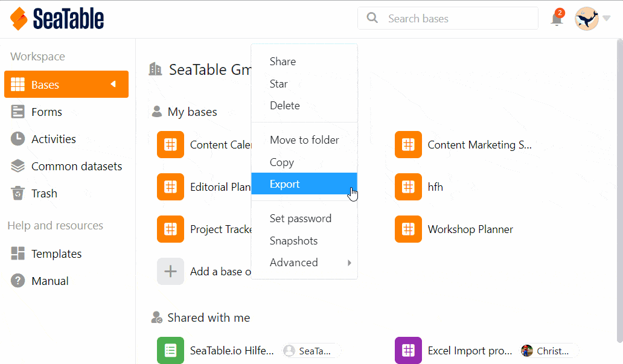Open the hfh base icon

[408, 187]
